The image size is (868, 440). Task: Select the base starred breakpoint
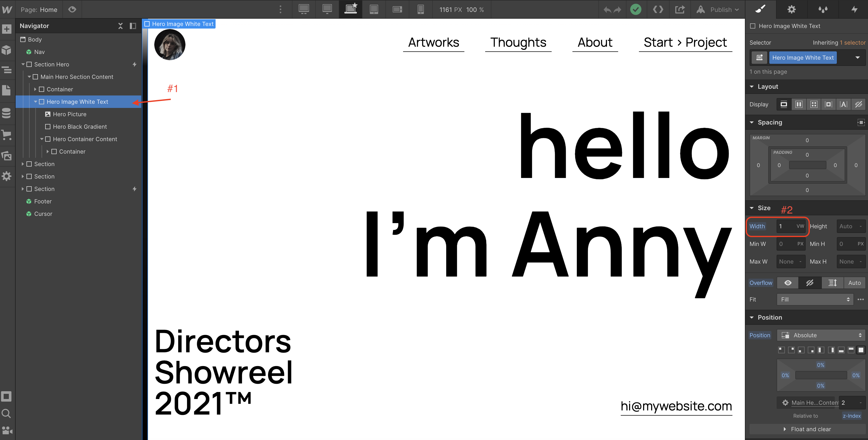point(350,9)
